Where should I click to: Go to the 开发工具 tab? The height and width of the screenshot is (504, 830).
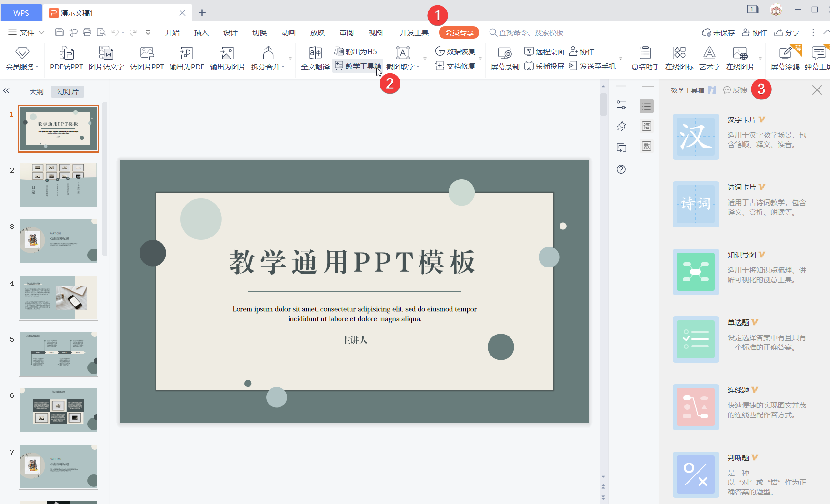[414, 32]
